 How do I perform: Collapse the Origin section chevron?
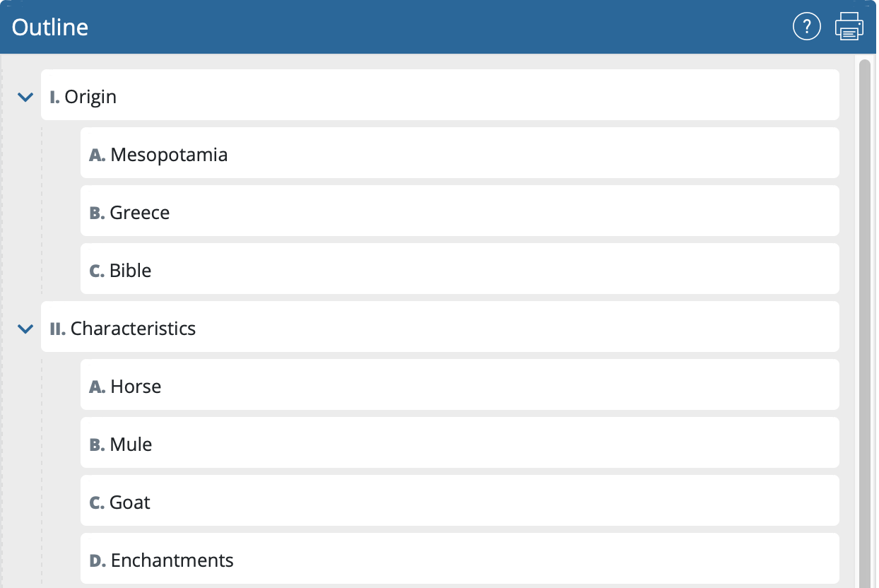pos(25,97)
